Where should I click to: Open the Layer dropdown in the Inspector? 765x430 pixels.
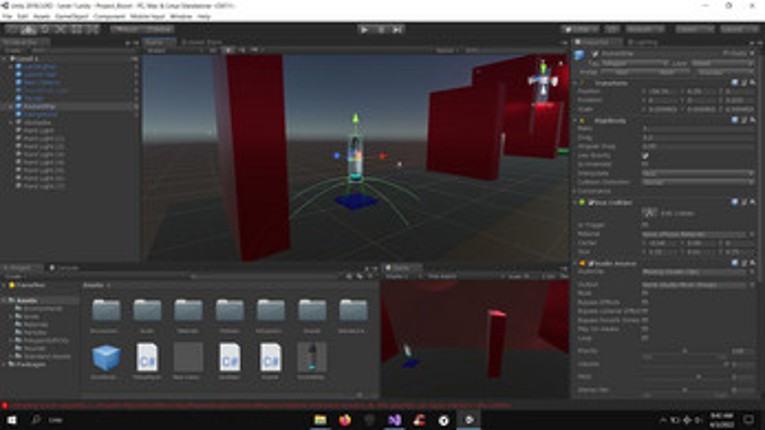tap(723, 63)
